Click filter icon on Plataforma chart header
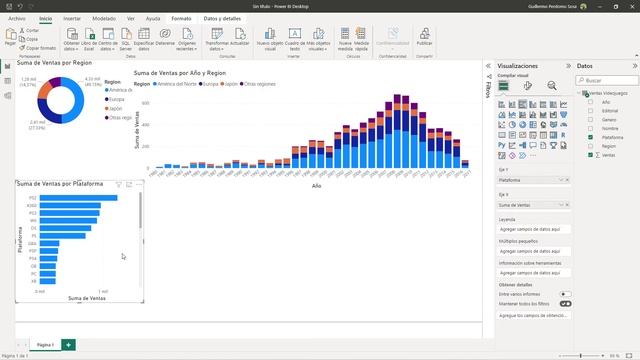The image size is (640, 360). click(119, 184)
